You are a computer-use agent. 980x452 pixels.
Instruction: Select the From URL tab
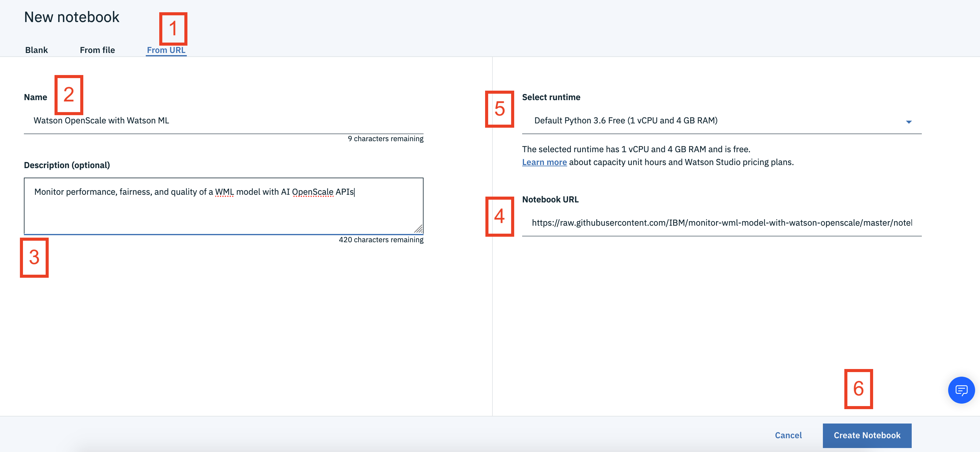click(166, 50)
